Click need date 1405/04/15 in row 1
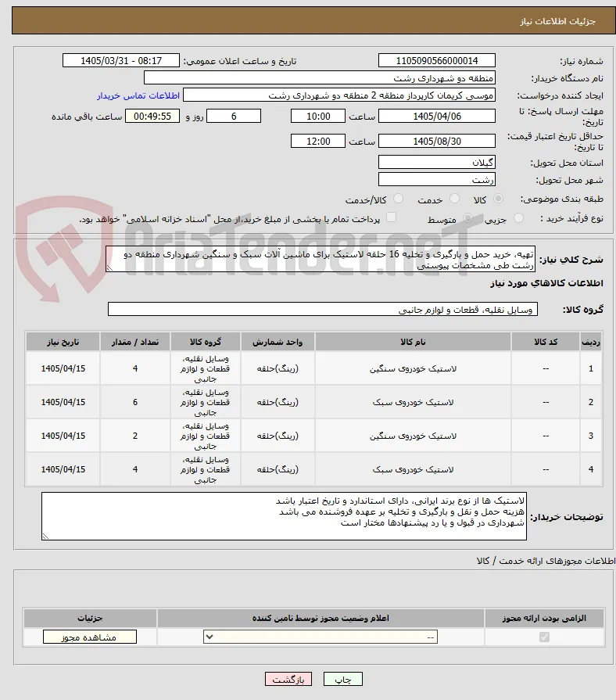Image resolution: width=616 pixels, height=700 pixels. (x=63, y=368)
